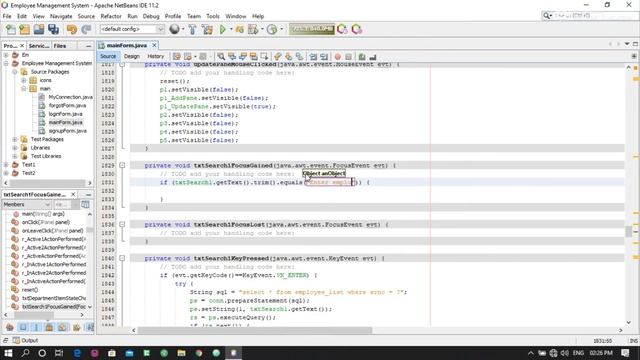Viewport: 640px width, 360px height.
Task: Toggle Show Non-Public Members filter in Navigator
Action: pos(49,327)
